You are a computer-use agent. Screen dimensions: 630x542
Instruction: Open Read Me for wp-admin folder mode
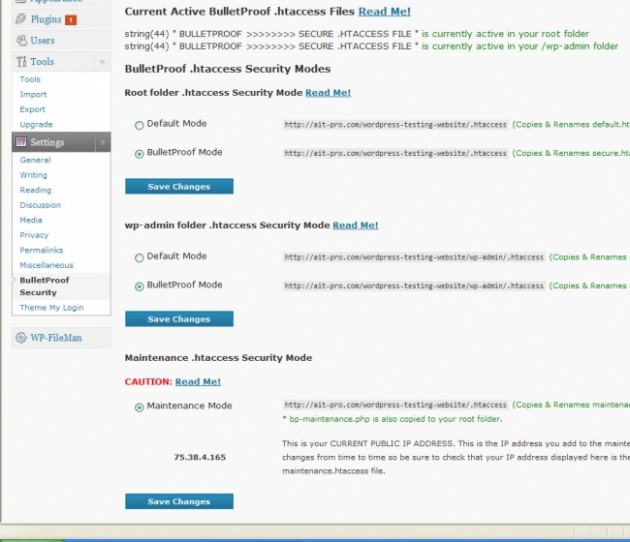pos(355,225)
